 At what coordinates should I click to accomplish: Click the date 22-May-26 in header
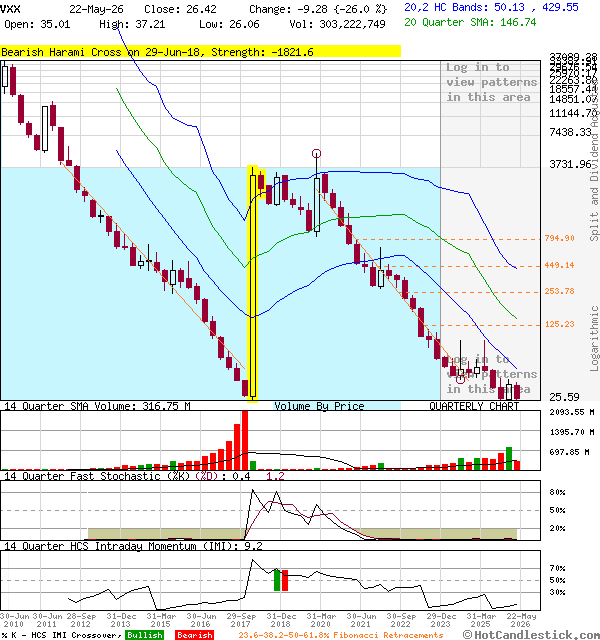point(96,9)
